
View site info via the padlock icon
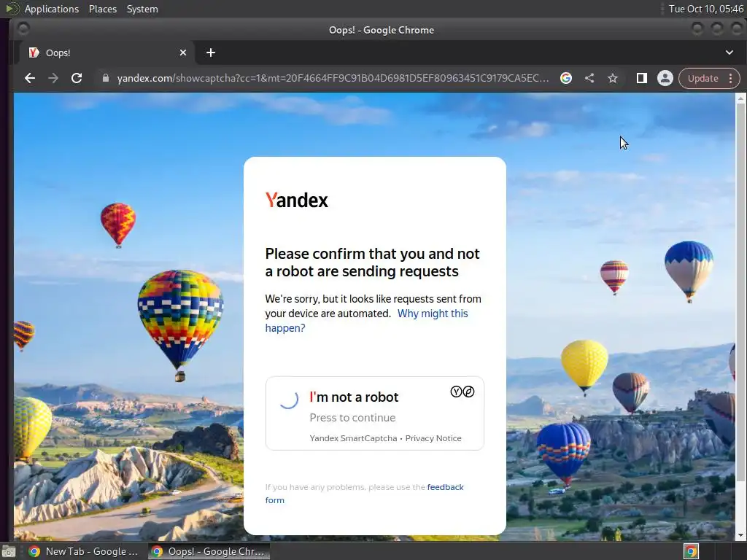(106, 78)
